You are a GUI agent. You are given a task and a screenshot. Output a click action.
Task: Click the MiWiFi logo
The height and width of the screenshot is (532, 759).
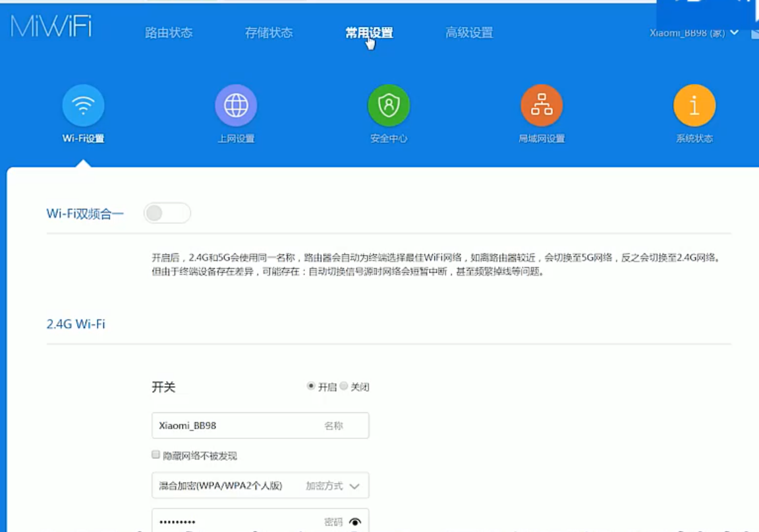[51, 26]
